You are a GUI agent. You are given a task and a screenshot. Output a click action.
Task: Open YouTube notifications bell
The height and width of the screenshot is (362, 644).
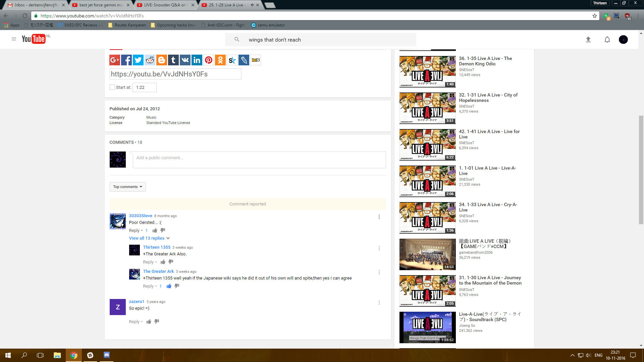click(607, 40)
